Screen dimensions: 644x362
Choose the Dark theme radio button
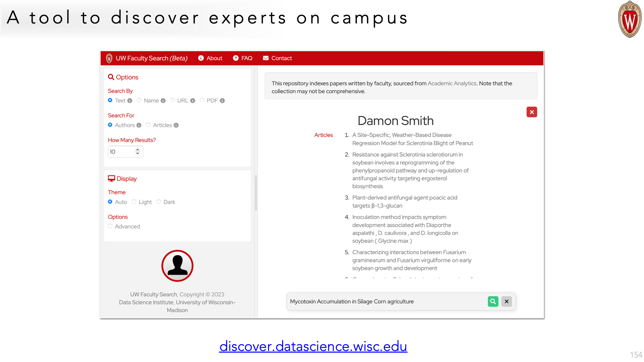tap(159, 202)
